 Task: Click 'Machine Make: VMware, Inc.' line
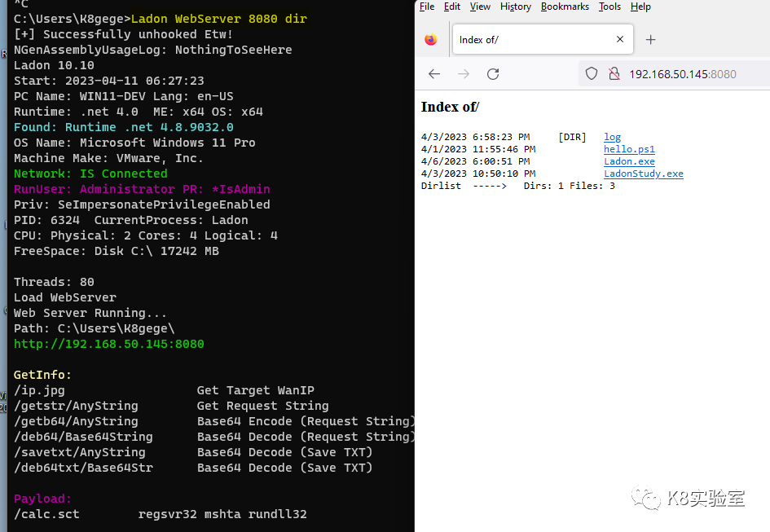(x=108, y=158)
